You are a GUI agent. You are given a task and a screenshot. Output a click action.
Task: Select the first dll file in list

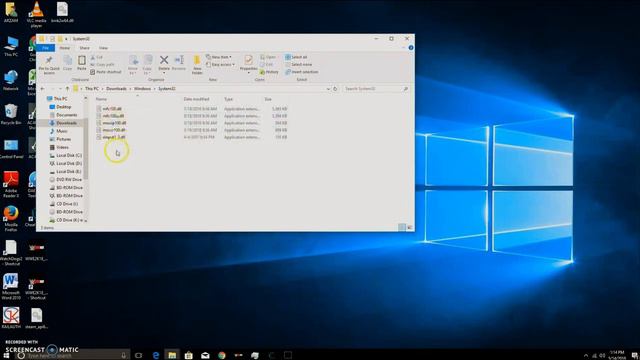point(112,109)
